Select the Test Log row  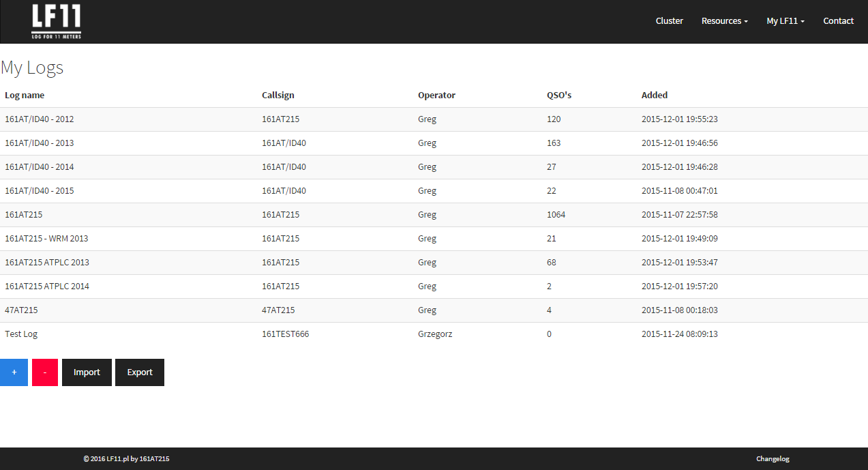(x=21, y=334)
